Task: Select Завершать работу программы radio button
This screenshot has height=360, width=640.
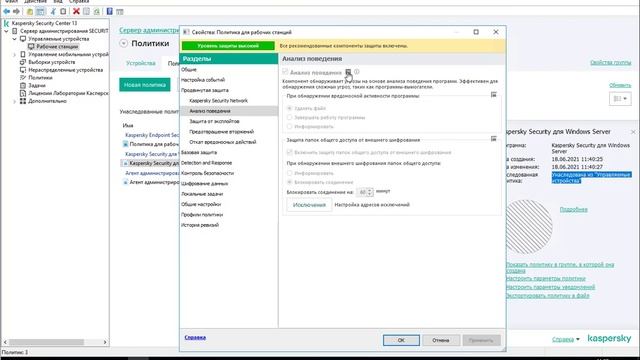Action: [x=289, y=117]
